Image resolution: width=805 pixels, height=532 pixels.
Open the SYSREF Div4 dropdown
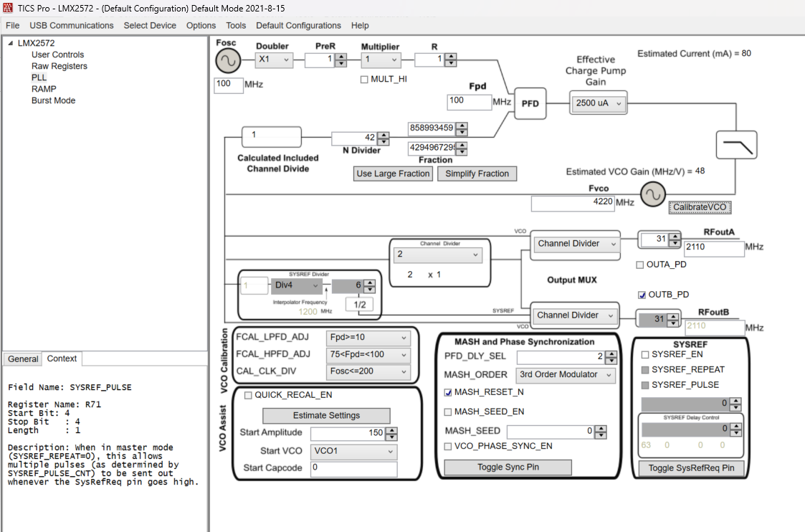(x=297, y=285)
